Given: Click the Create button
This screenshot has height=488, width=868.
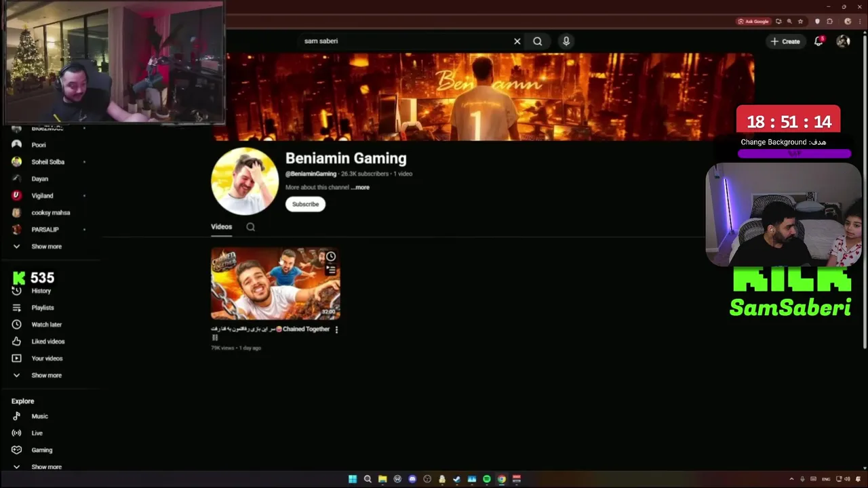Looking at the screenshot, I should tap(785, 41).
